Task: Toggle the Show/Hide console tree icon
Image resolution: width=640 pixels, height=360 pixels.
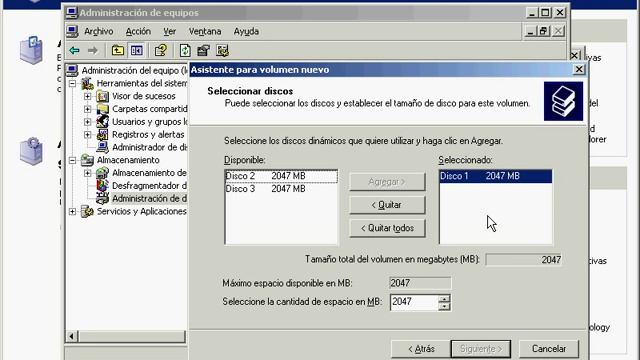Action: point(136,50)
